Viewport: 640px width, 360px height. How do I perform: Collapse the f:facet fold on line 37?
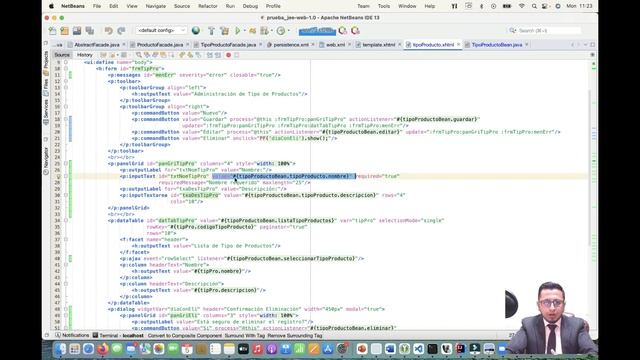point(66,240)
